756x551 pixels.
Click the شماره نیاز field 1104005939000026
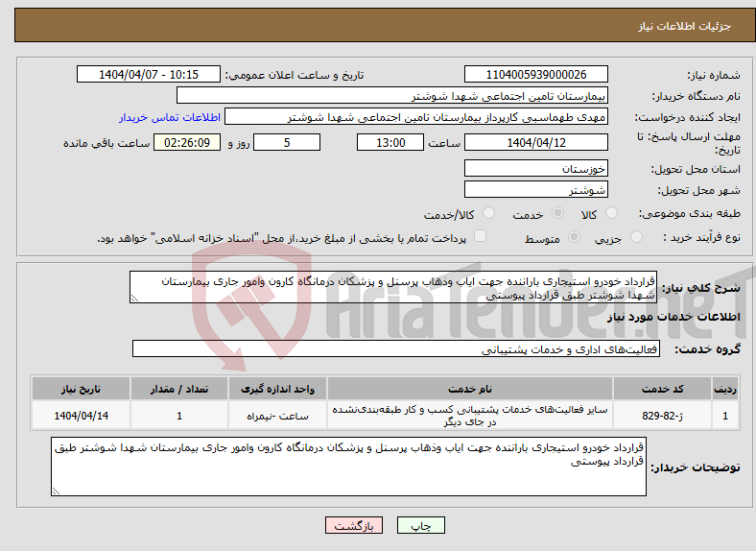[x=535, y=74]
